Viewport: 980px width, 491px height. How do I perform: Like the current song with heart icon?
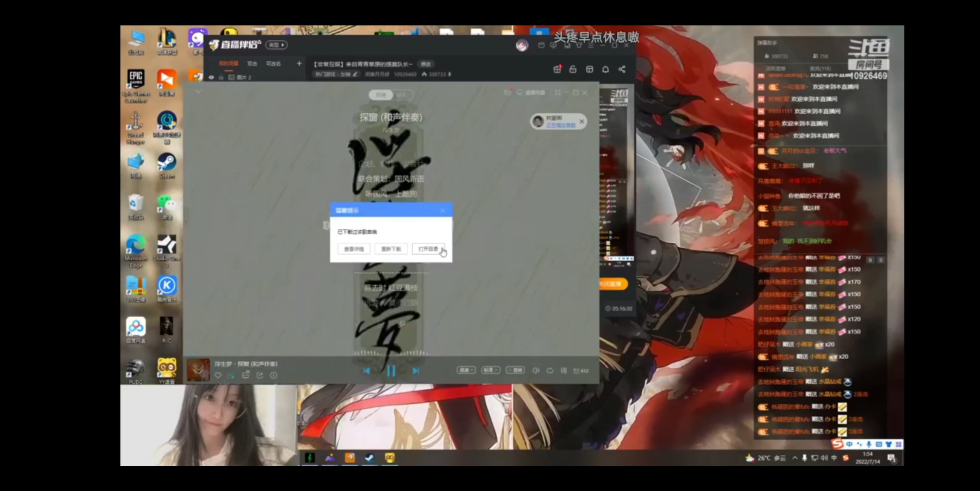(218, 376)
